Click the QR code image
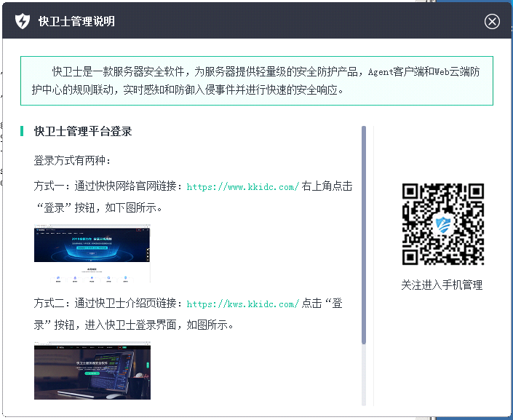The height and width of the screenshot is (420, 513). pos(443,224)
